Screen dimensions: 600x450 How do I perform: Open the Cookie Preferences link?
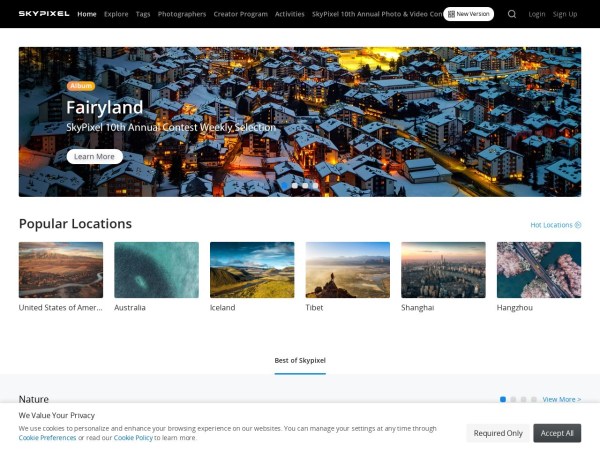click(47, 438)
